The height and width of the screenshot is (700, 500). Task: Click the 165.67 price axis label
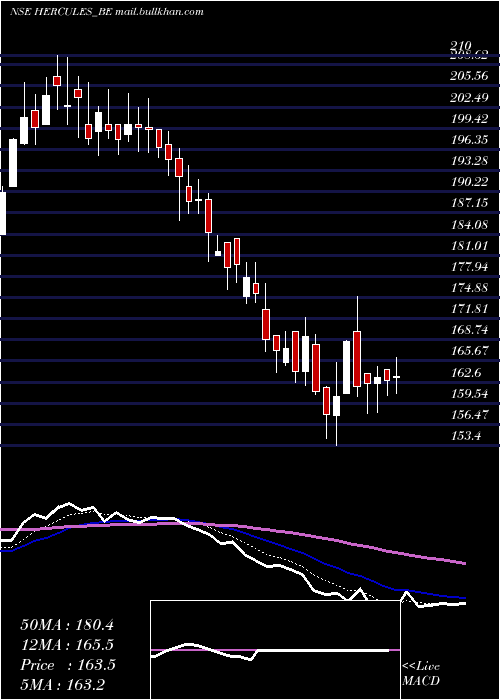(469, 351)
